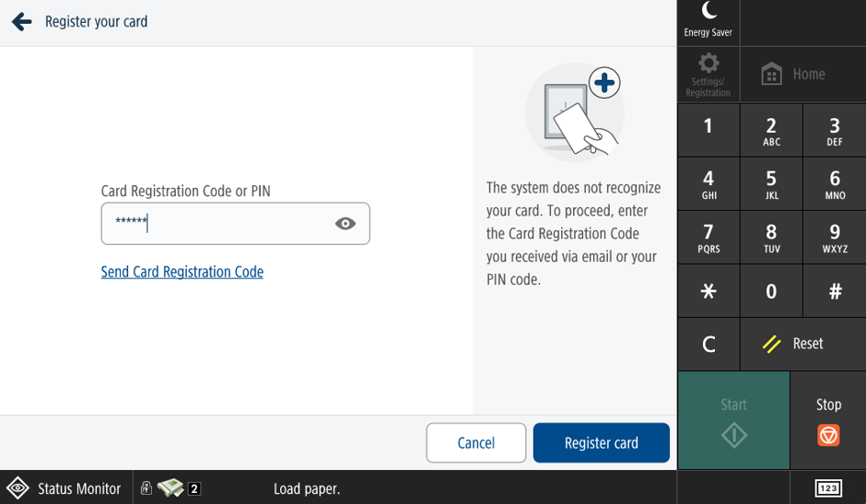Screen dimensions: 866x504
Task: Open the Status Monitor
Action: pyautogui.click(x=65, y=488)
